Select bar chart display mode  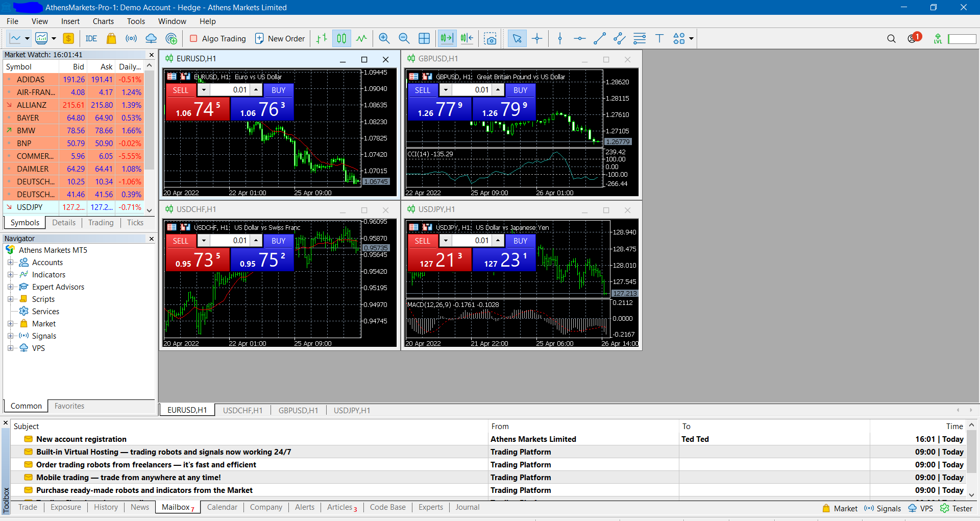(x=322, y=38)
